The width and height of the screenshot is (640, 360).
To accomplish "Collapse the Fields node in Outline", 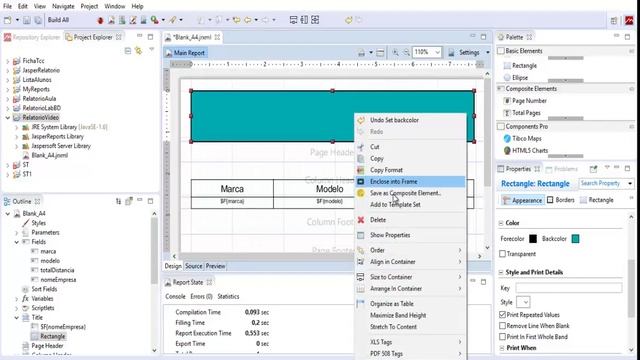I will point(17,242).
